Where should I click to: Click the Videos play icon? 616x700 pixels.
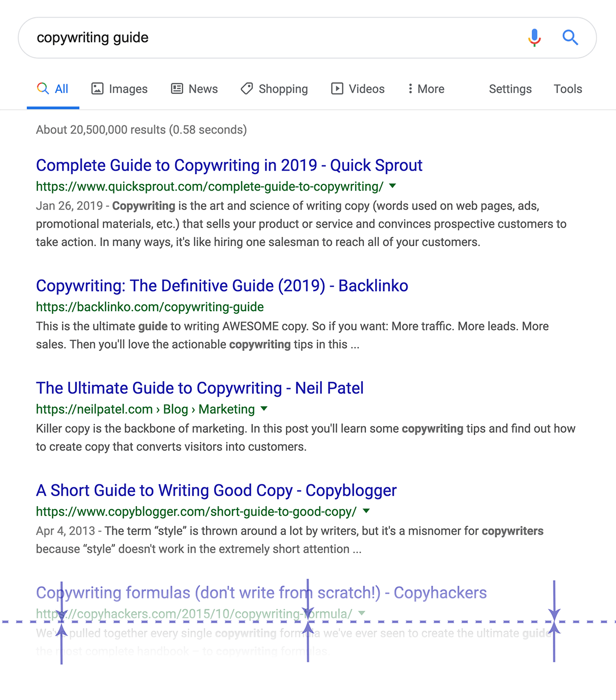(337, 89)
